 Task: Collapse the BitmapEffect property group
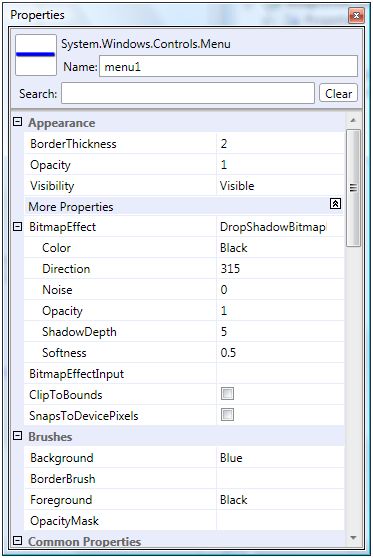17,226
